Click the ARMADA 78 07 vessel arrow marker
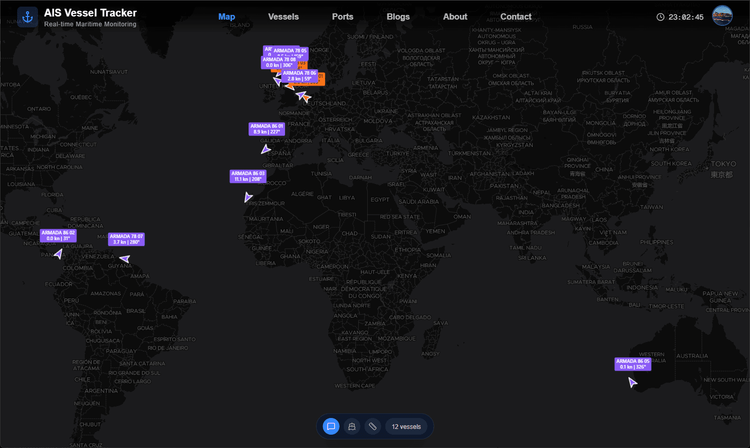The image size is (750, 448). (125, 259)
